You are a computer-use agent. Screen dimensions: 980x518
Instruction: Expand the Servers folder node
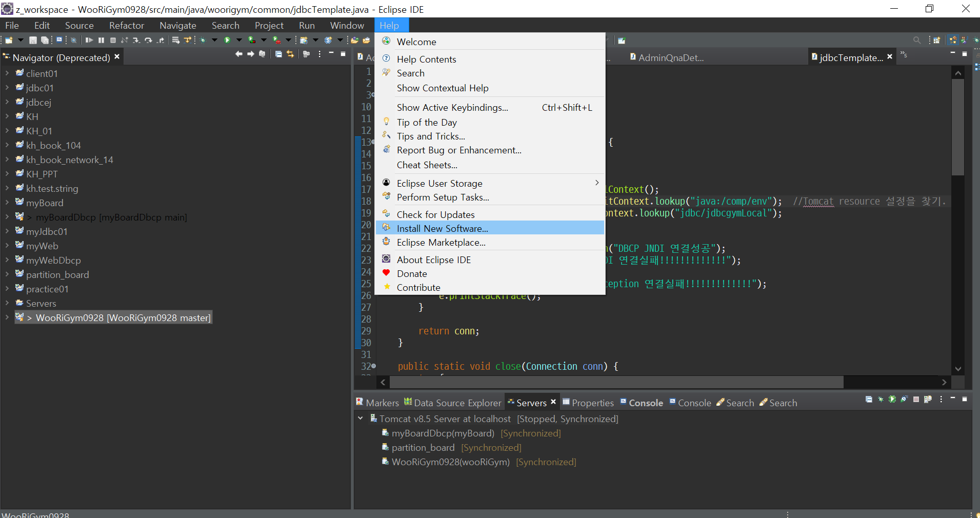click(7, 303)
